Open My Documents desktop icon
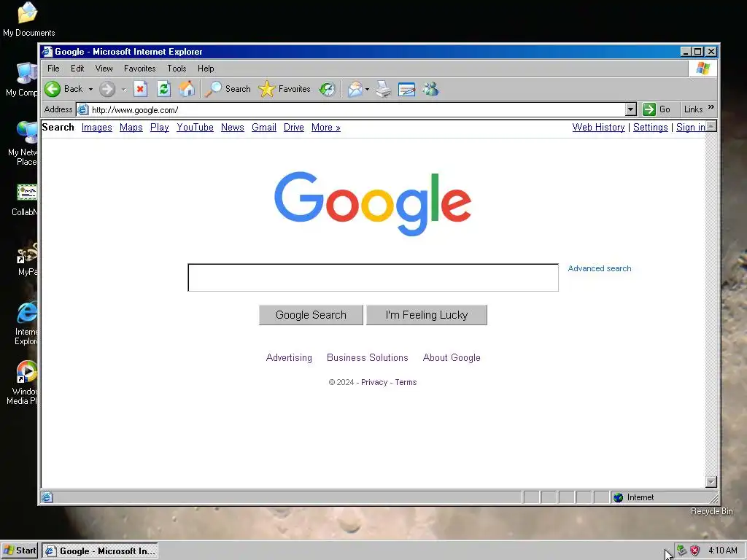 coord(28,12)
